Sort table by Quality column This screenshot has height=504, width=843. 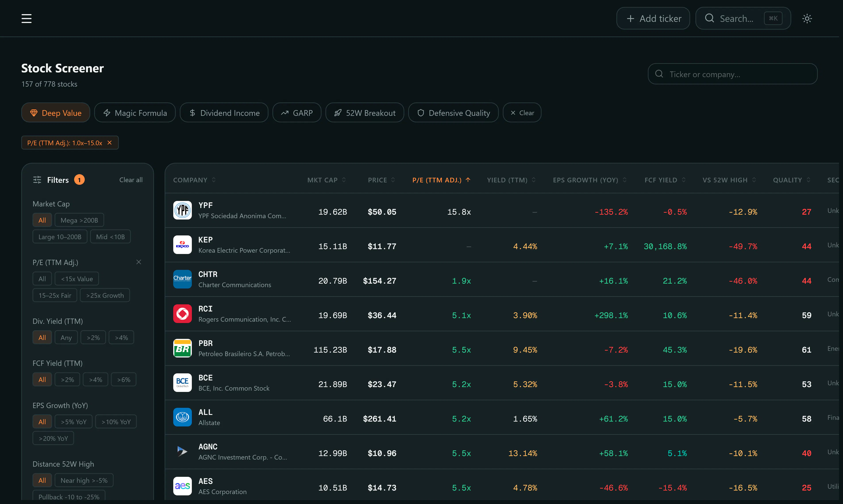tap(792, 180)
